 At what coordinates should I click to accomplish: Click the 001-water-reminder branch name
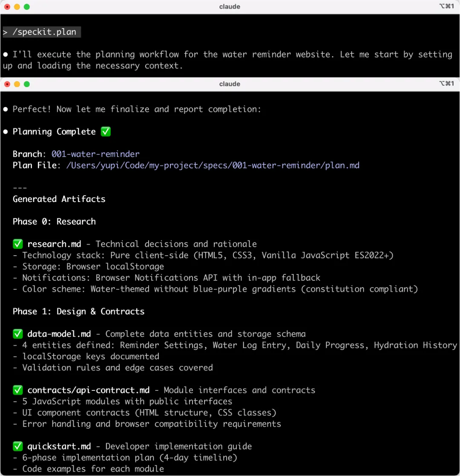click(x=95, y=154)
